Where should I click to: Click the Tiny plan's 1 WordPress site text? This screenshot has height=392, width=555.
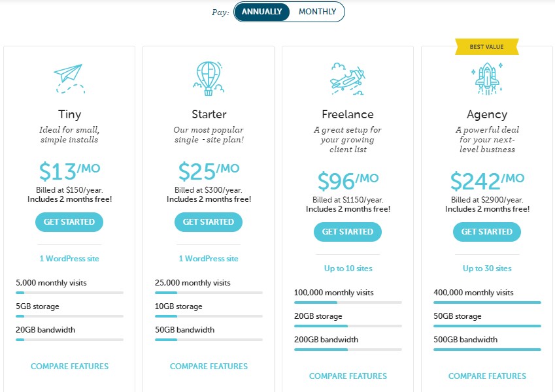tap(69, 259)
